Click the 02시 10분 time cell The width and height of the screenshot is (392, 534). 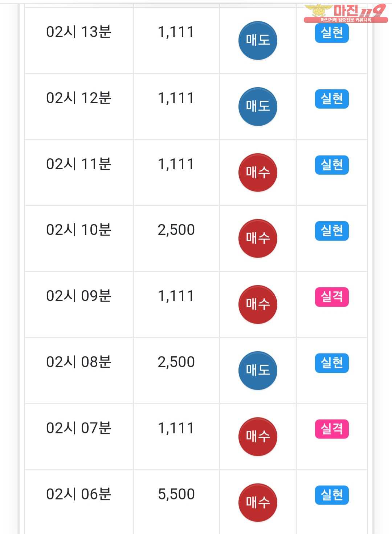tap(79, 230)
